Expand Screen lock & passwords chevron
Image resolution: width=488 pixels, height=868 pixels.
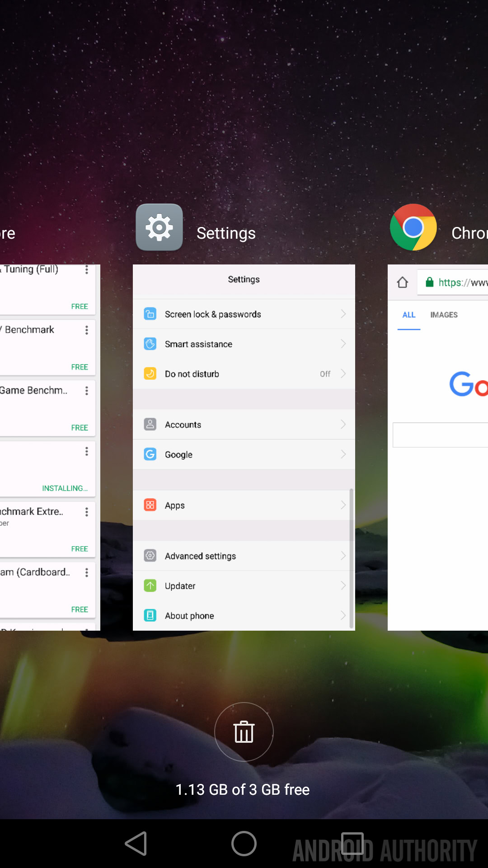[x=343, y=314]
